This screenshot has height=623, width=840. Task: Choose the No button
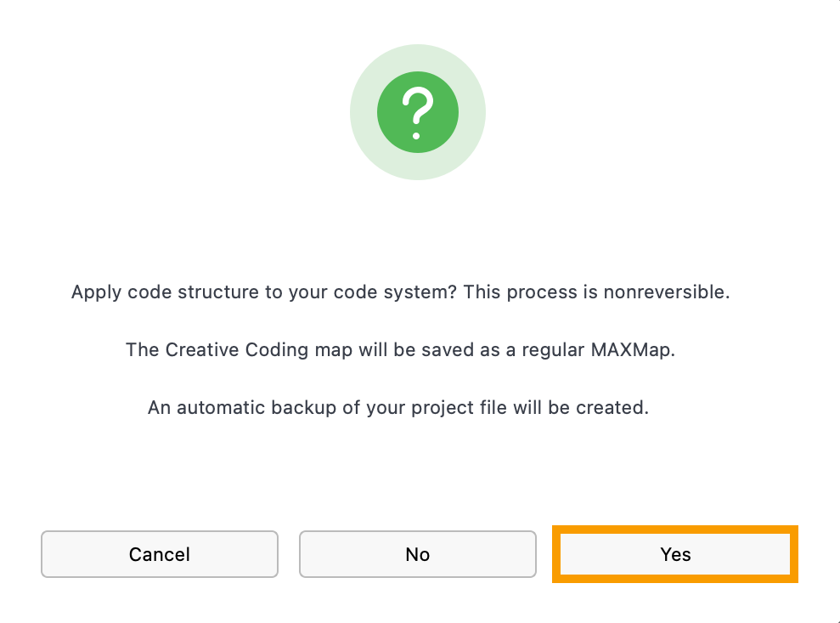pos(417,554)
